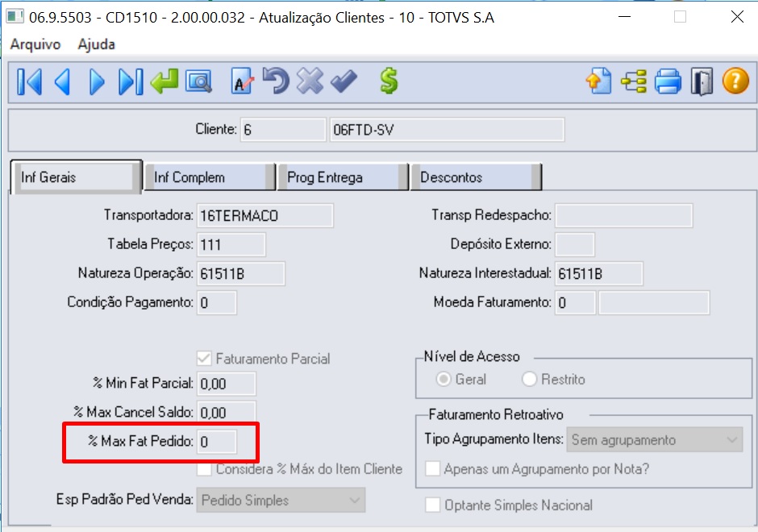Click the exit door icon
This screenshot has height=532, width=758.
702,81
